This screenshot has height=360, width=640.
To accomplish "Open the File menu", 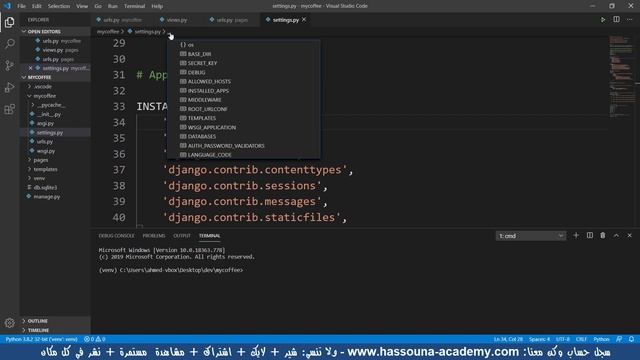I will coord(21,6).
